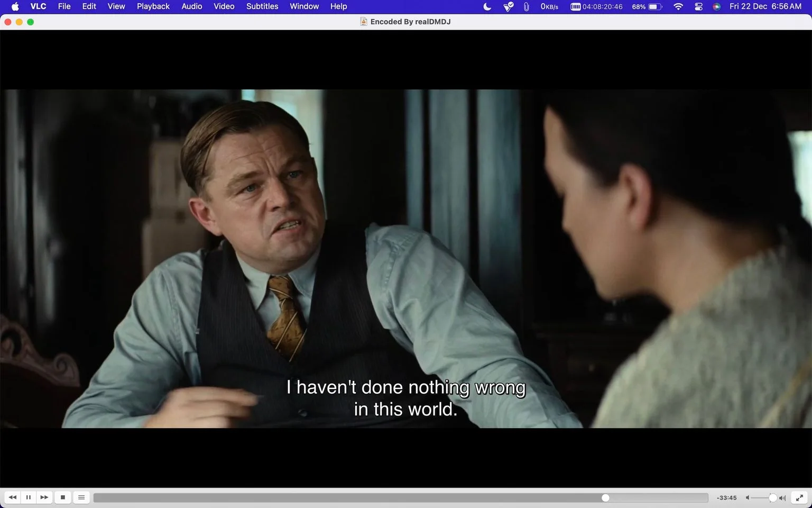Image resolution: width=812 pixels, height=508 pixels.
Task: Show the playlist with the list icon
Action: click(x=81, y=497)
